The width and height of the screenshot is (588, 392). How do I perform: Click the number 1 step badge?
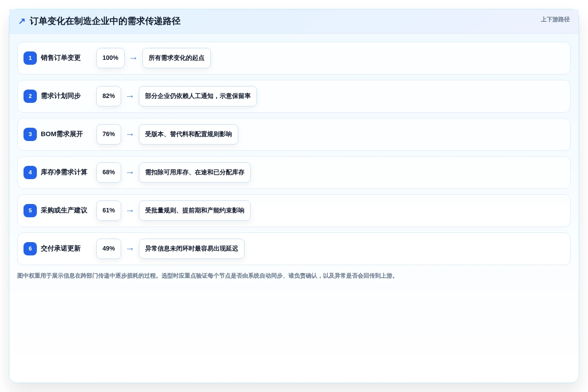point(30,58)
